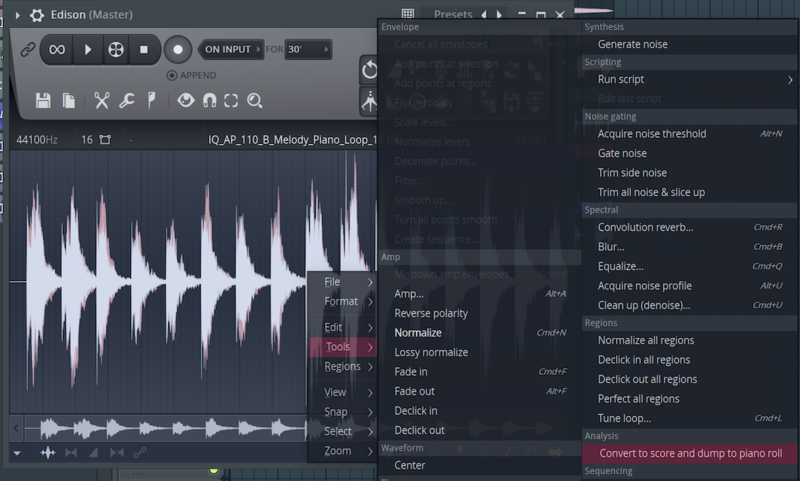Toggle the round record button
This screenshot has height=481, width=800.
coord(178,49)
